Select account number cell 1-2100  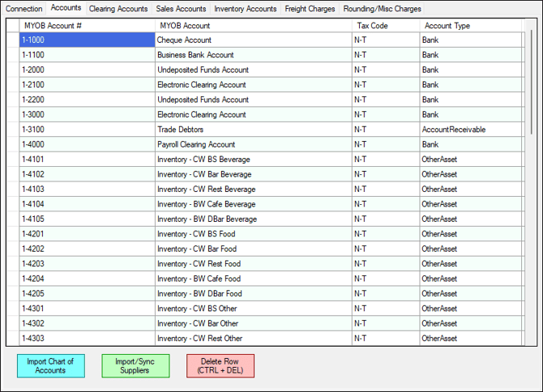click(x=87, y=84)
